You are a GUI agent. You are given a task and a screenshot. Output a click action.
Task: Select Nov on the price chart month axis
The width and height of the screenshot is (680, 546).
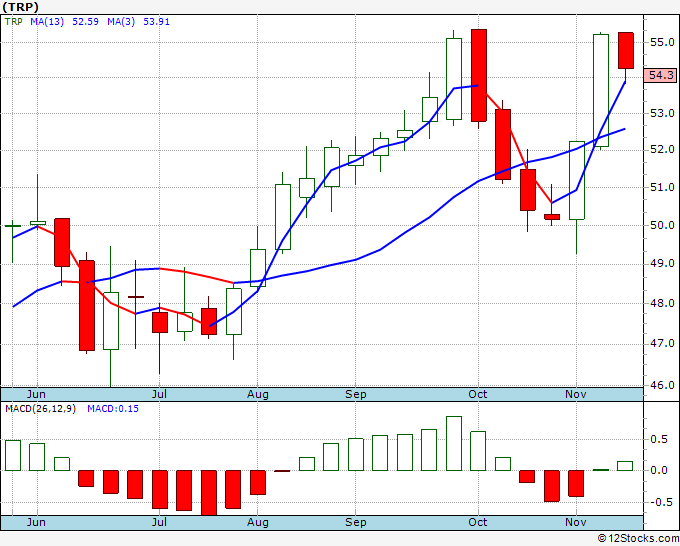576,394
